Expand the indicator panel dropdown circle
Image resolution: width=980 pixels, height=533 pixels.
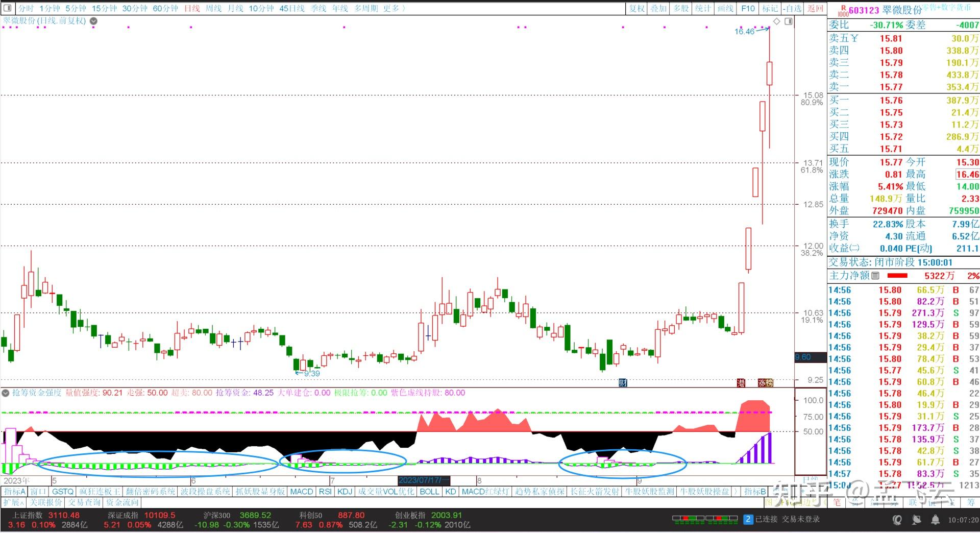[x=6, y=393]
